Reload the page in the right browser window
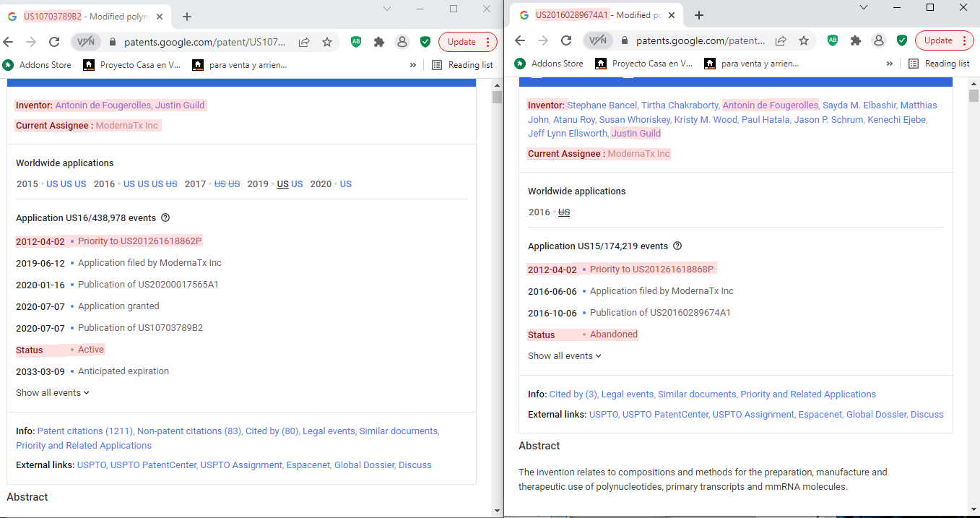Viewport: 980px width, 518px height. [x=566, y=40]
